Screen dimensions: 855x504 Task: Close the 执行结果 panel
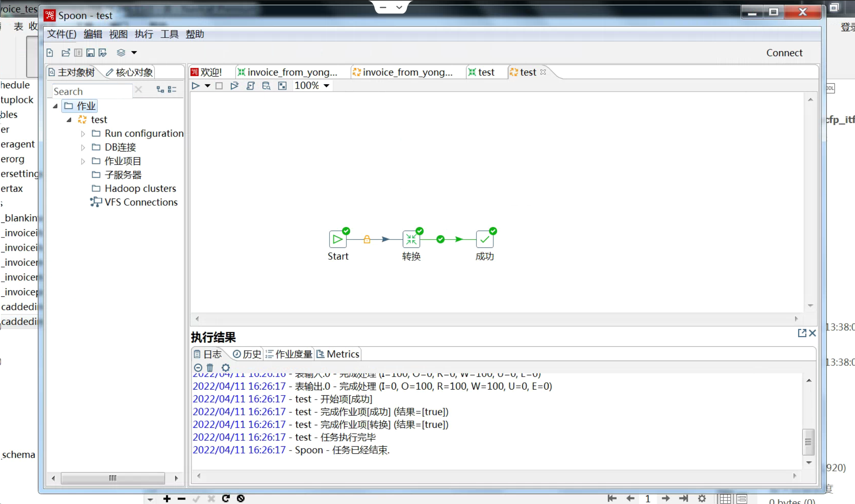coord(812,333)
